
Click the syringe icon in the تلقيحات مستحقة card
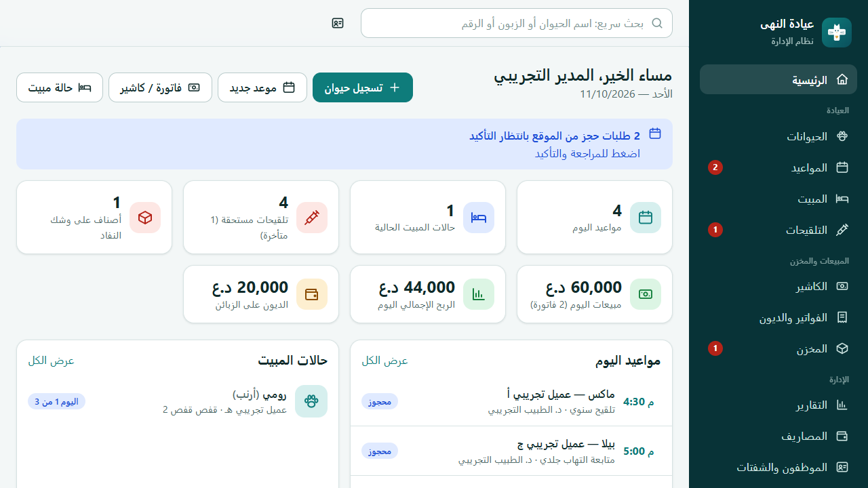tap(312, 217)
